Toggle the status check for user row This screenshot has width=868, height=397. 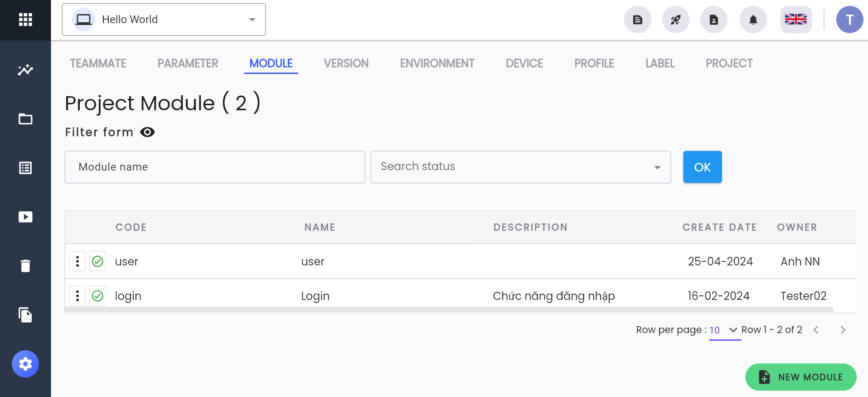pos(97,261)
